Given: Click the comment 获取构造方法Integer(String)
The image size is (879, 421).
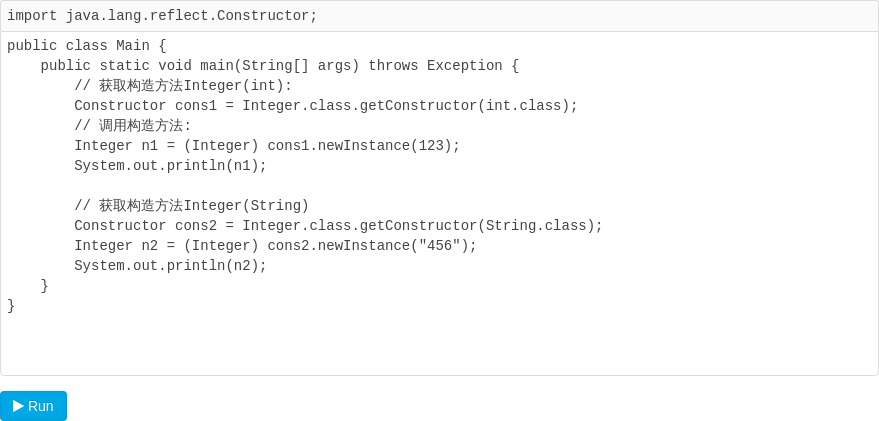Looking at the screenshot, I should [192, 206].
